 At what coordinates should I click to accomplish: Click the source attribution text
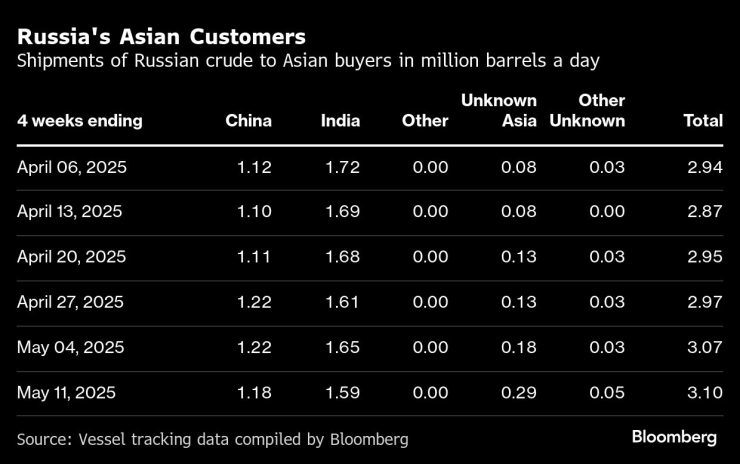[213, 439]
